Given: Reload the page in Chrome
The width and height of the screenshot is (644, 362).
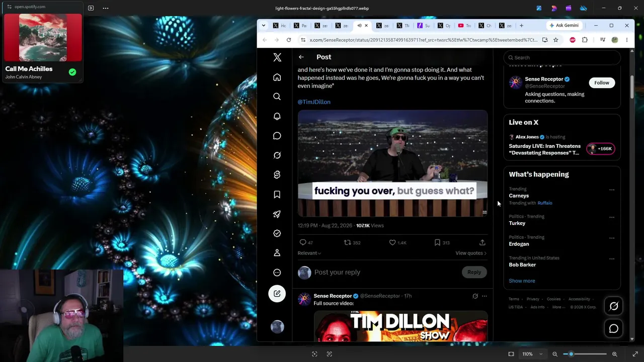Looking at the screenshot, I should 289,40.
